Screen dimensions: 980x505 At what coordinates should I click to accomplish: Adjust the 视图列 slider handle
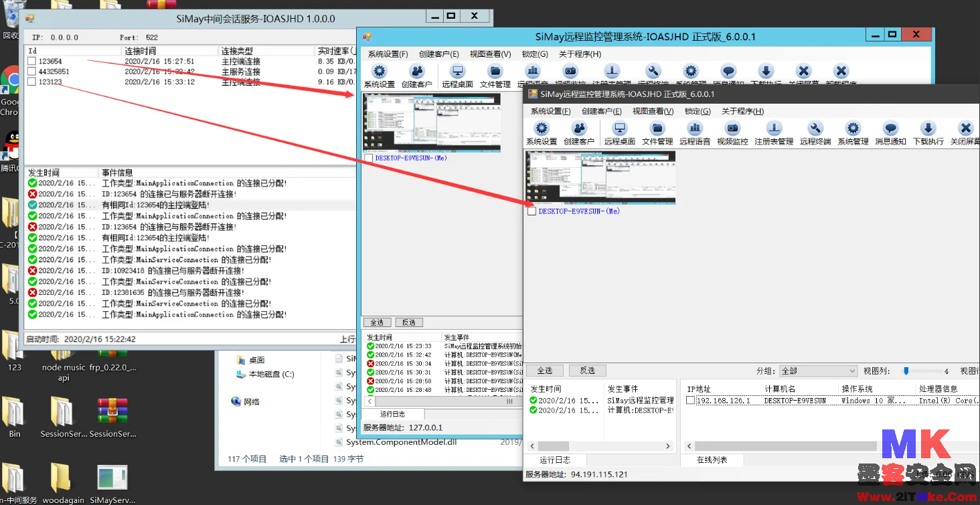[906, 371]
